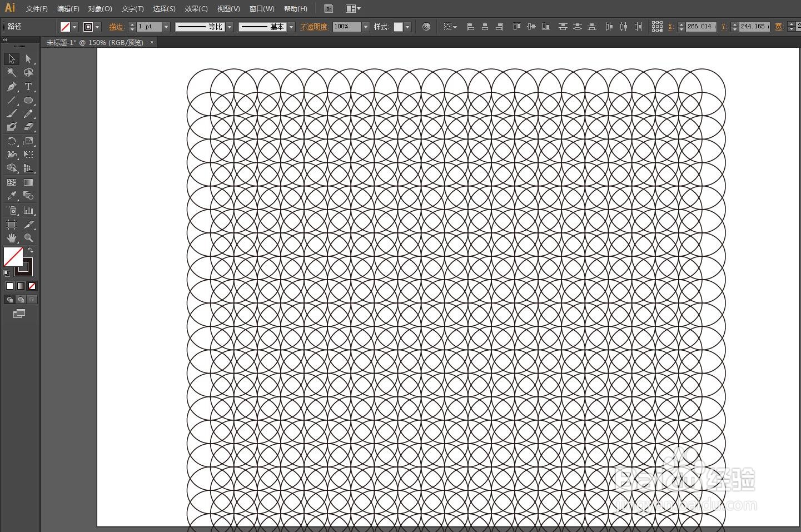This screenshot has height=532, width=801.
Task: Expand the stroke weight 1 pt dropdown
Action: coord(166,27)
